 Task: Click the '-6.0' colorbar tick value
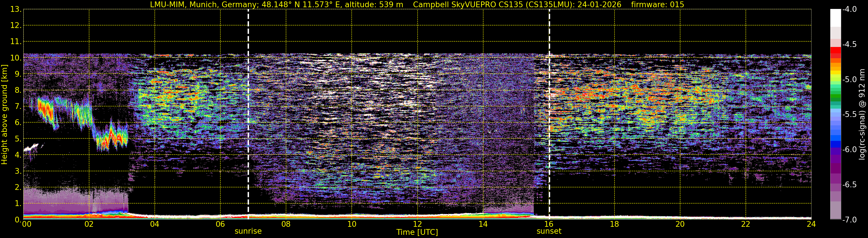[x=849, y=149]
